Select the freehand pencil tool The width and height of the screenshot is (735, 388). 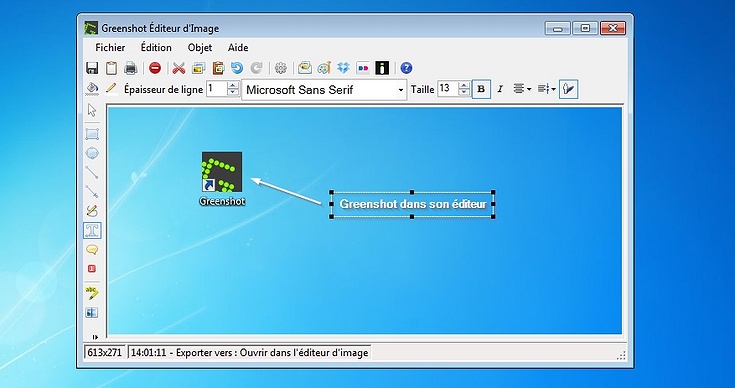click(92, 211)
